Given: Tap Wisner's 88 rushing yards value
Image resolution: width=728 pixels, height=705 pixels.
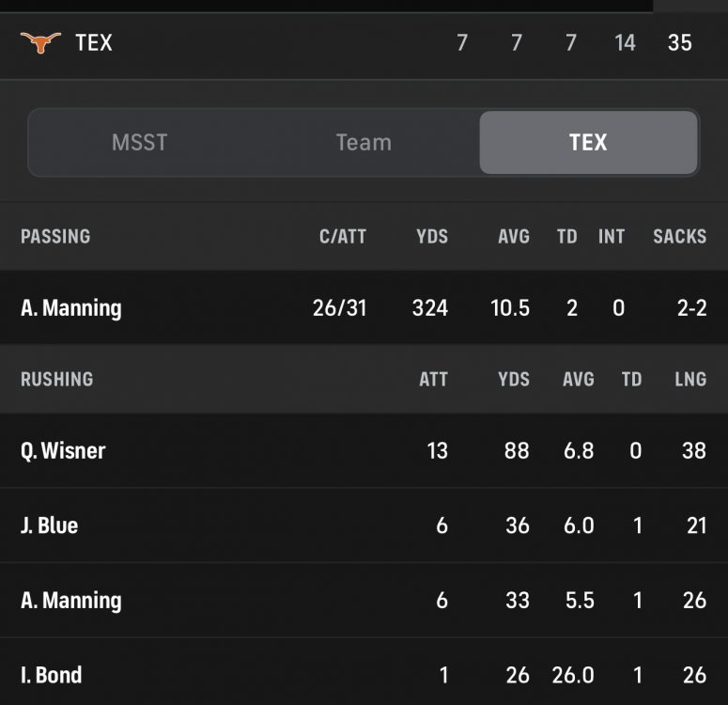Looking at the screenshot, I should point(517,451).
